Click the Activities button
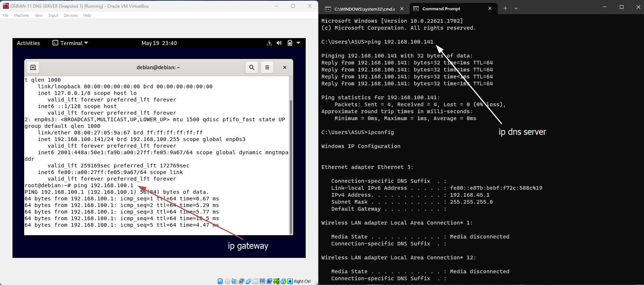Viewport: 644px width, 285px height. coord(28,43)
